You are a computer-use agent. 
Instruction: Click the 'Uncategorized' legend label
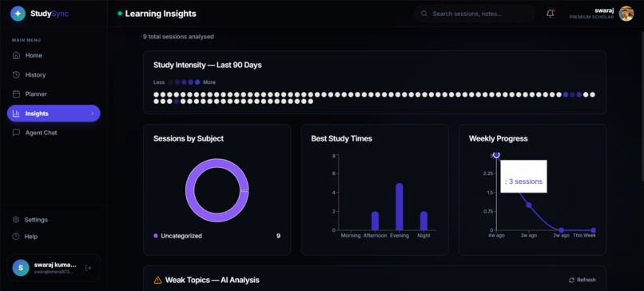(x=181, y=236)
